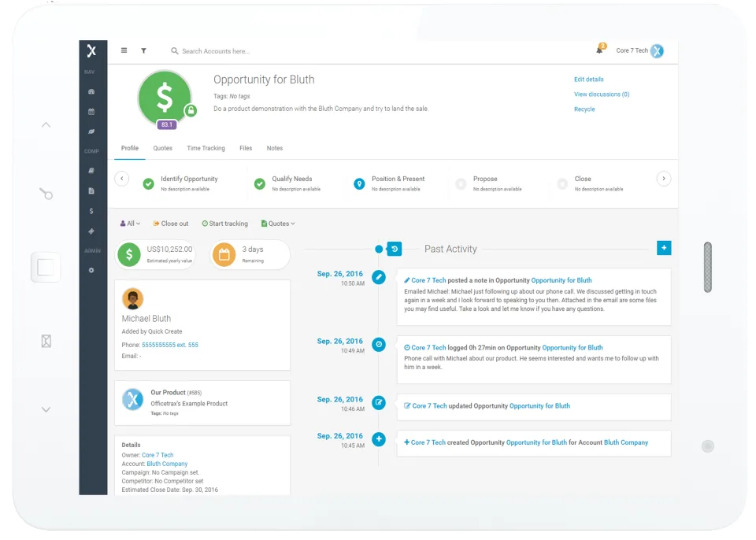Screen dimensions: 756x540
Task: Open Bluth Company account link in Details
Action: (167, 464)
